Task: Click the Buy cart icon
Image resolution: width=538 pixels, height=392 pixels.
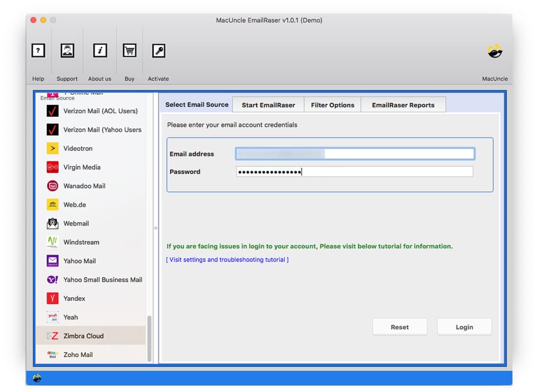Action: tap(129, 50)
